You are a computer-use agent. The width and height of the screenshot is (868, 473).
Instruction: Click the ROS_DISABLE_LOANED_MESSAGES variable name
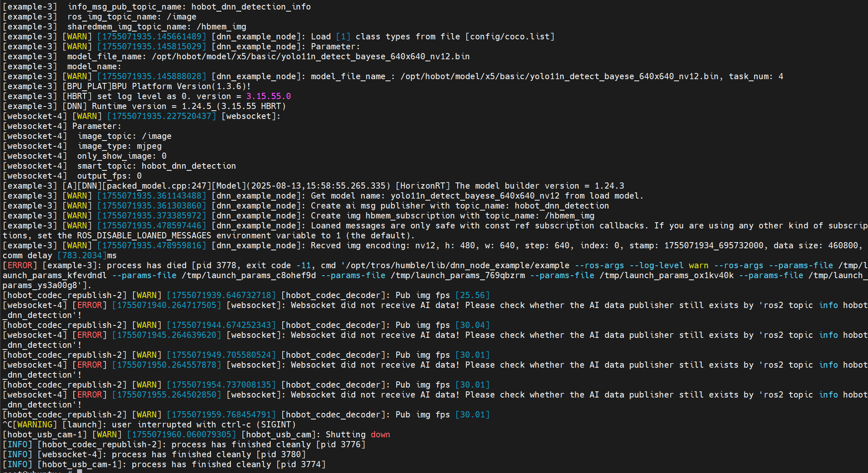144,235
